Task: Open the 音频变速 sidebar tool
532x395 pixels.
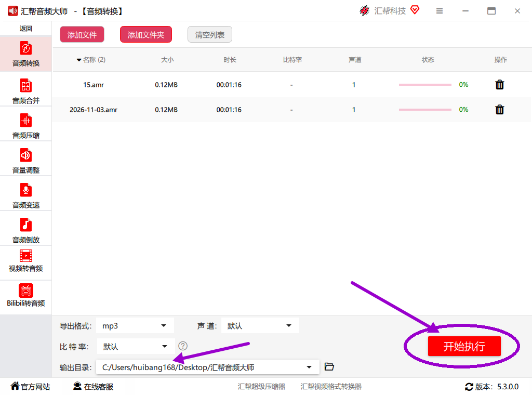Action: (26, 195)
